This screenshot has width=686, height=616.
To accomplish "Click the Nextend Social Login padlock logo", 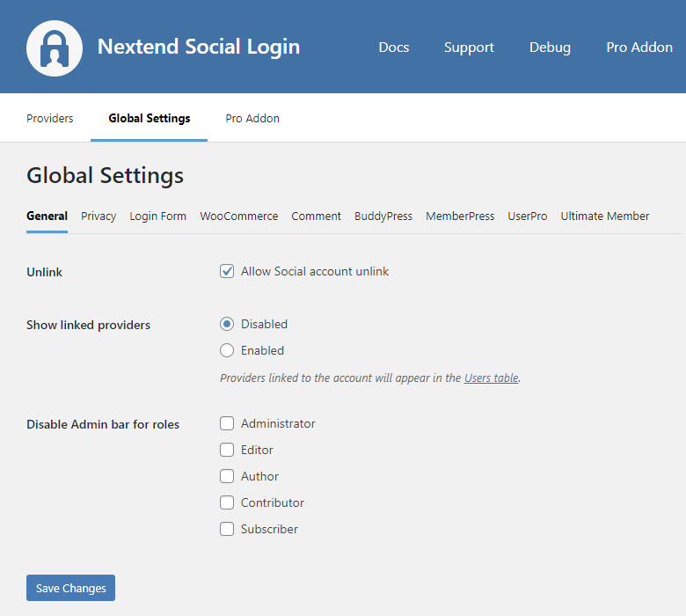I will pos(55,48).
